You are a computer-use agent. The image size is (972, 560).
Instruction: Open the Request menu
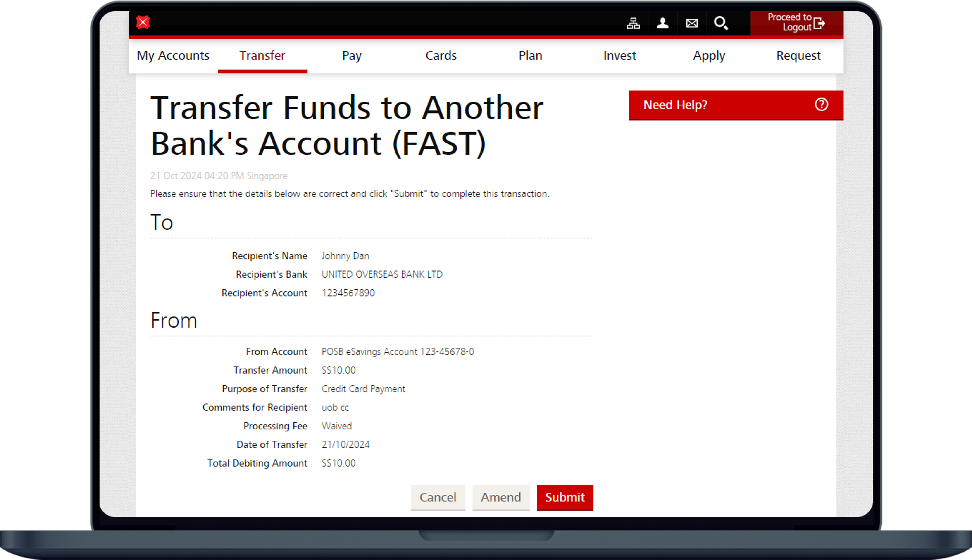(x=798, y=56)
